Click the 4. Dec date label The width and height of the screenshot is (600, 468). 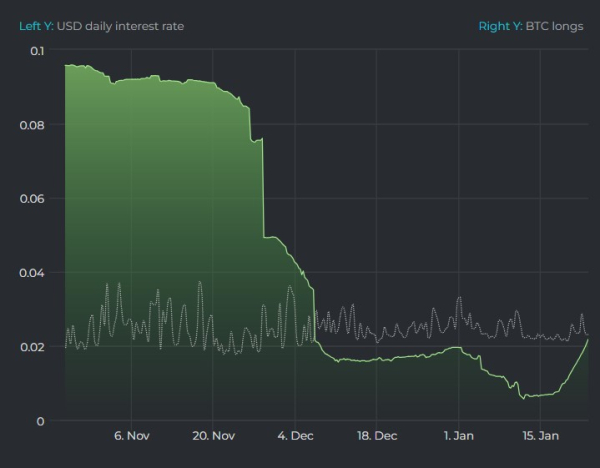tap(294, 436)
